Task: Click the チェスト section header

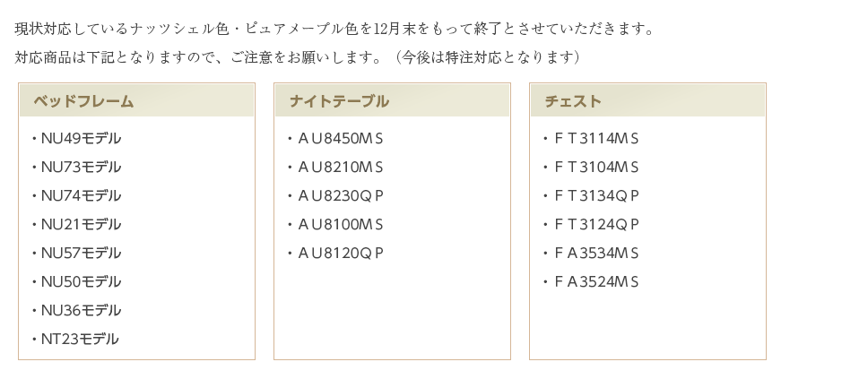Action: tap(573, 101)
